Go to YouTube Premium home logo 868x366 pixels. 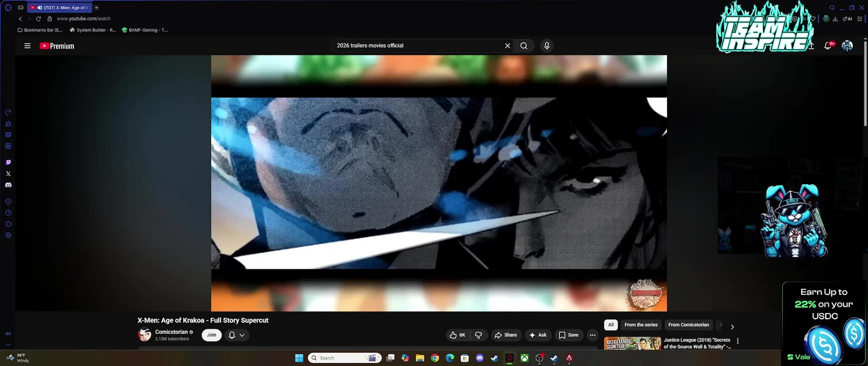point(57,46)
